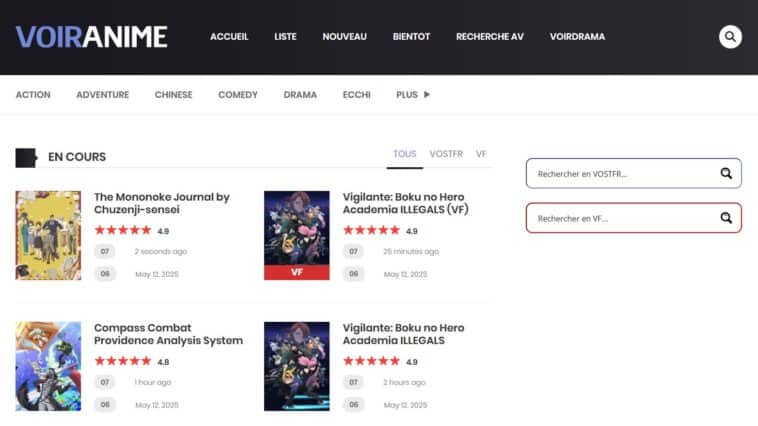Click the '2 seconds ago' timestamp
Viewport: 758px width, 426px height.
(160, 251)
